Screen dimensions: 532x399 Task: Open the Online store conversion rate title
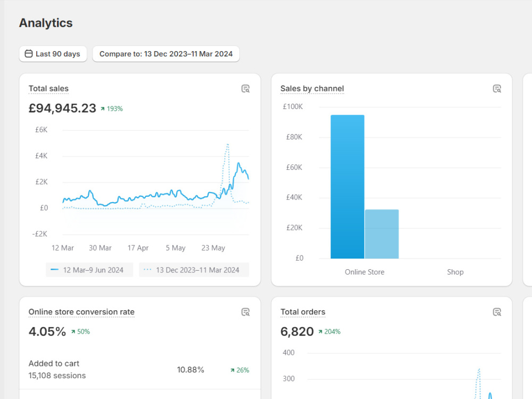[81, 312]
